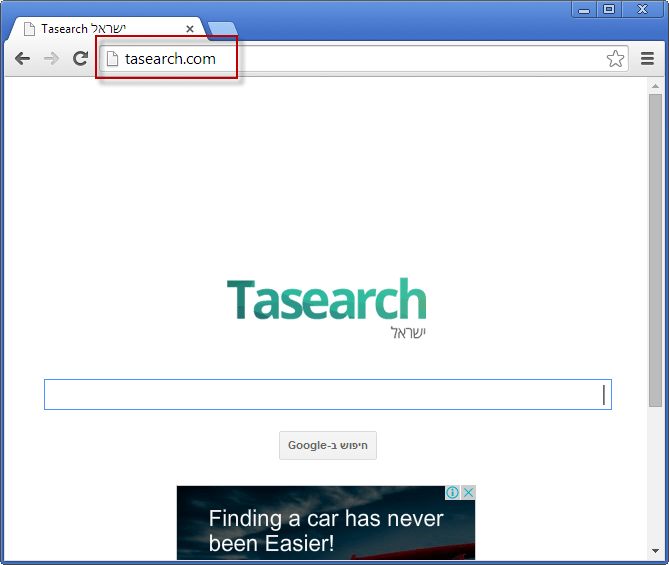Click the Tasearch search input box
669x565 pixels.
(328, 394)
